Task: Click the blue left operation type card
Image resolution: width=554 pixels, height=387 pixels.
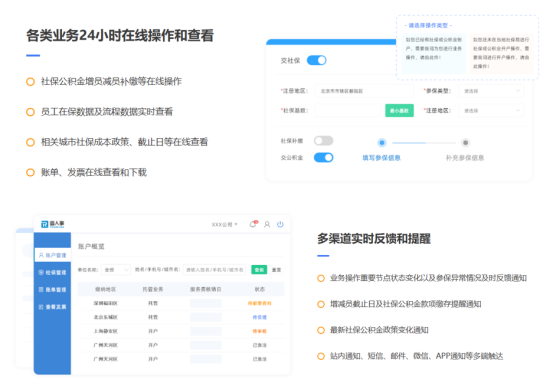Action: pyautogui.click(x=434, y=53)
